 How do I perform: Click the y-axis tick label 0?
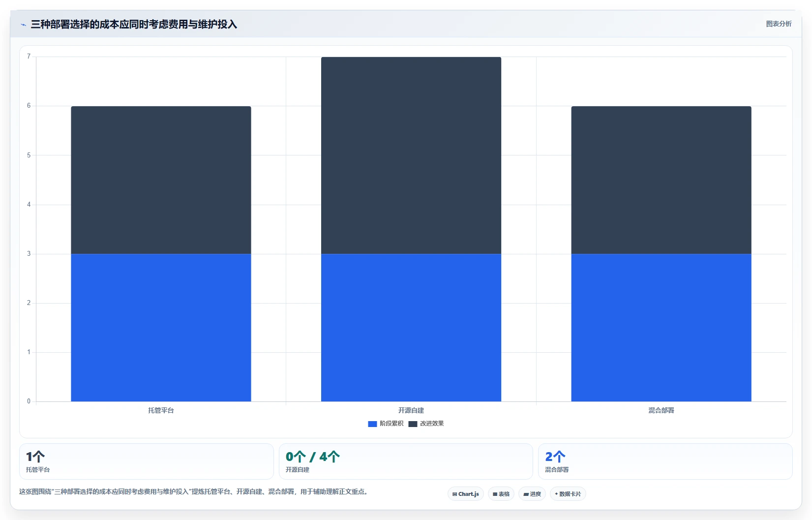click(29, 401)
